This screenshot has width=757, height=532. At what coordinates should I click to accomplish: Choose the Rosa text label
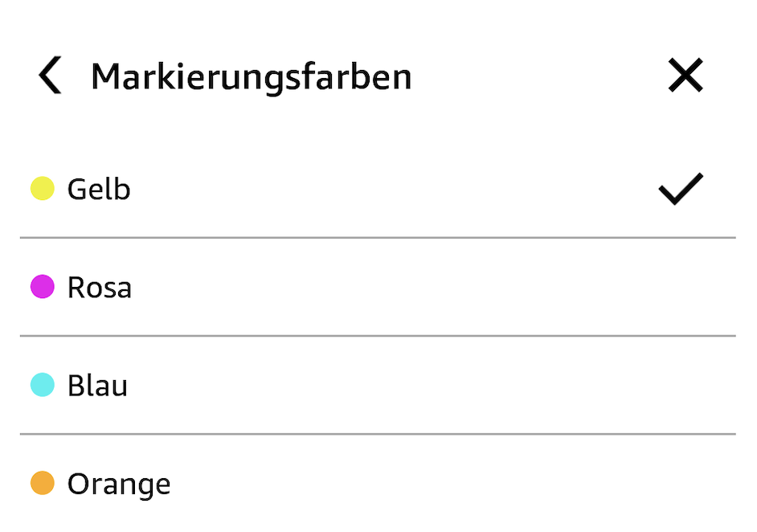(100, 288)
